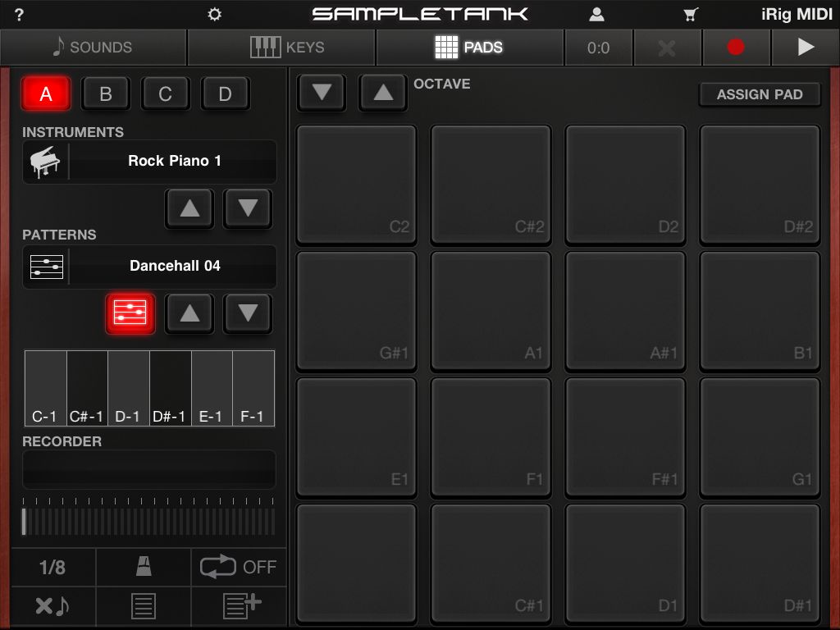Tap the D1 pad
The height and width of the screenshot is (630, 840).
(625, 564)
